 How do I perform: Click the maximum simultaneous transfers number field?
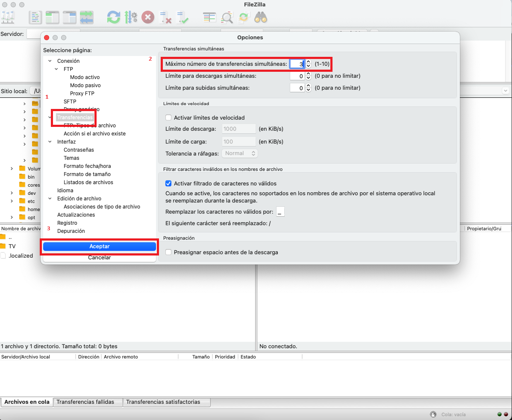[x=297, y=64]
